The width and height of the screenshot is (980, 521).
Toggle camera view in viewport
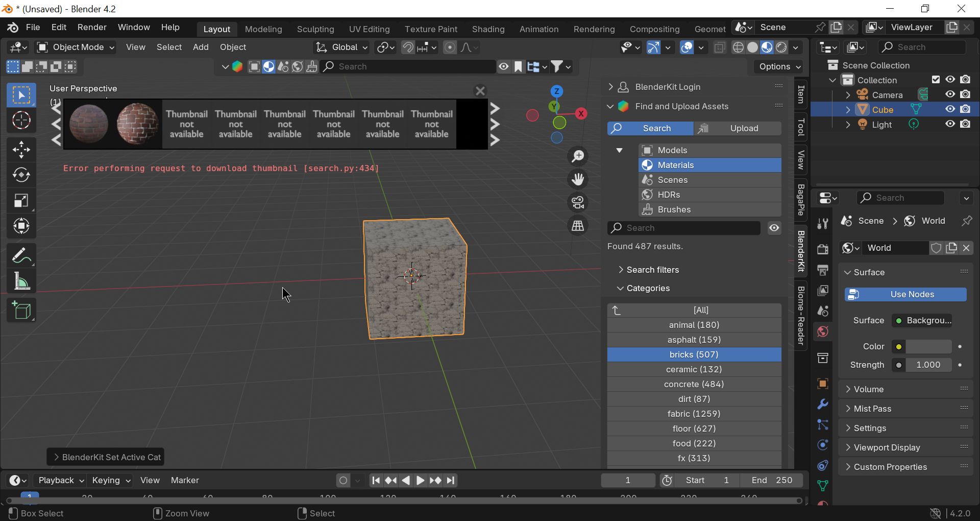click(578, 203)
